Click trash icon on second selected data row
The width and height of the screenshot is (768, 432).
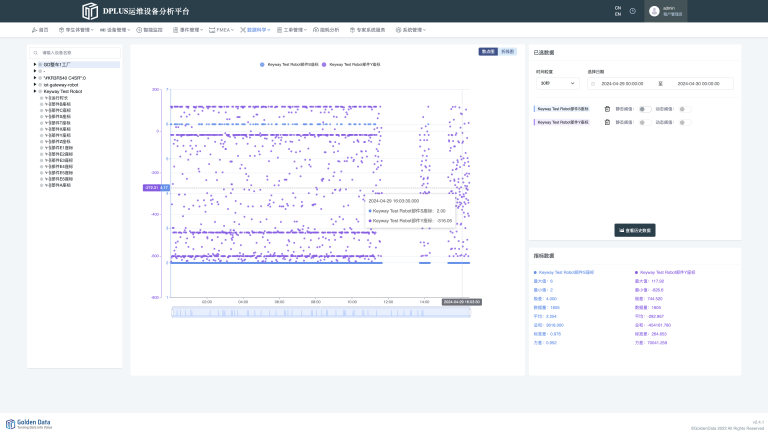[607, 122]
